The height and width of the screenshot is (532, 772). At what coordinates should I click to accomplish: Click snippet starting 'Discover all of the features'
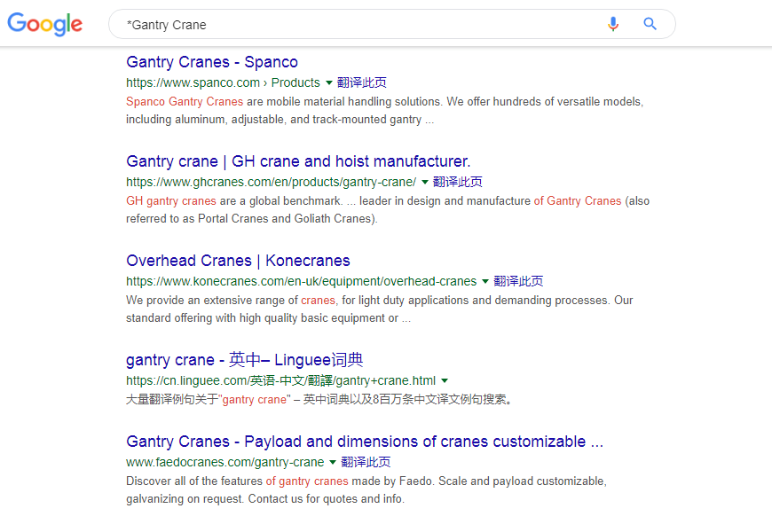(366, 489)
